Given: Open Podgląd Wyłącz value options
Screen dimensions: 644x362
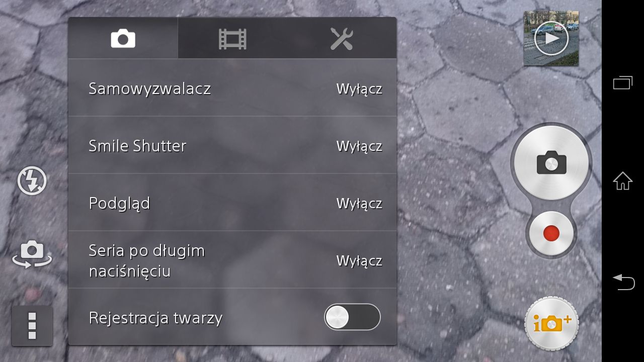Looking at the screenshot, I should pyautogui.click(x=359, y=204).
